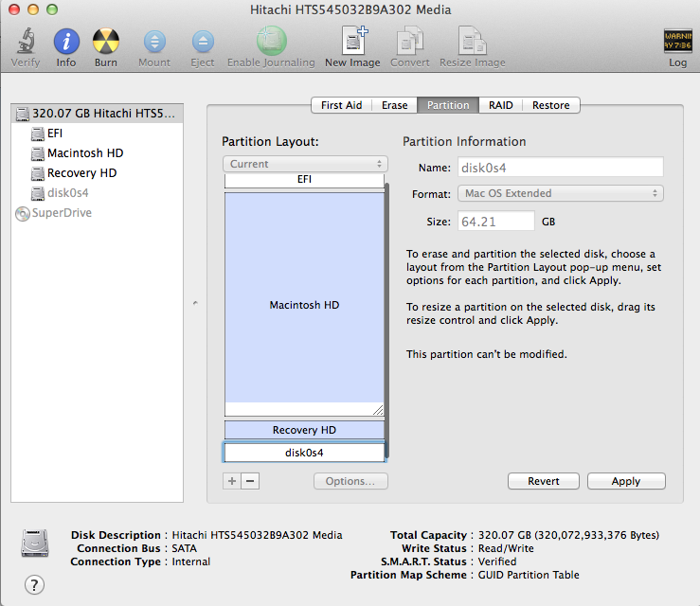Switch to the Restore tab
This screenshot has height=606, width=700.
point(551,105)
